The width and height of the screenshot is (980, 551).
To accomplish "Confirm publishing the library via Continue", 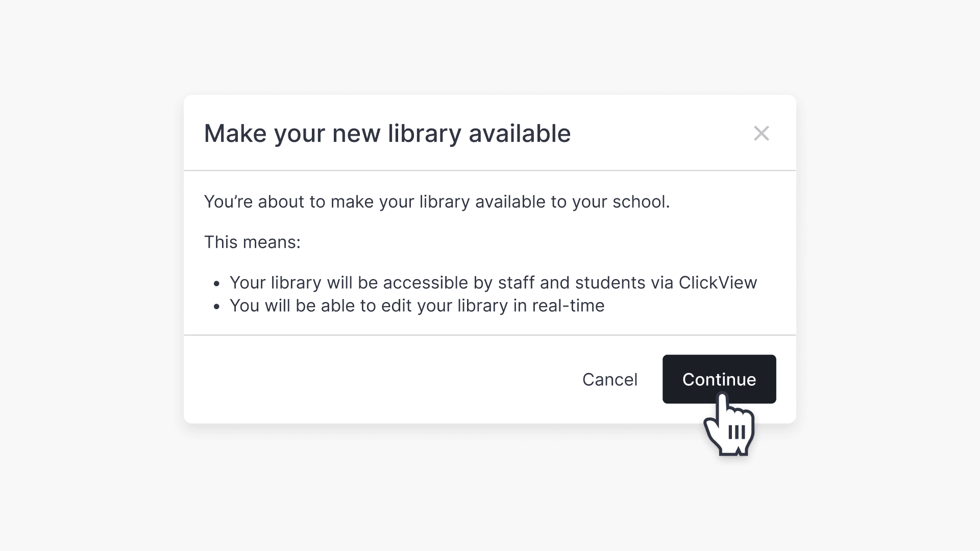I will coord(719,379).
